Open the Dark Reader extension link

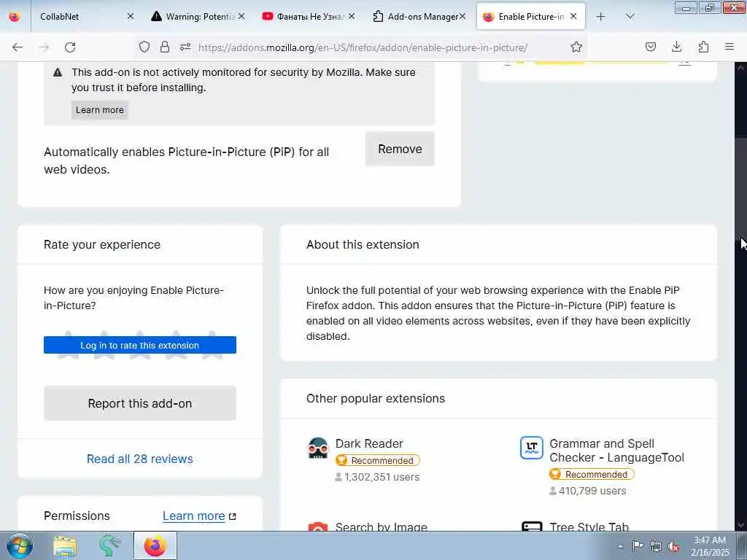click(x=369, y=443)
